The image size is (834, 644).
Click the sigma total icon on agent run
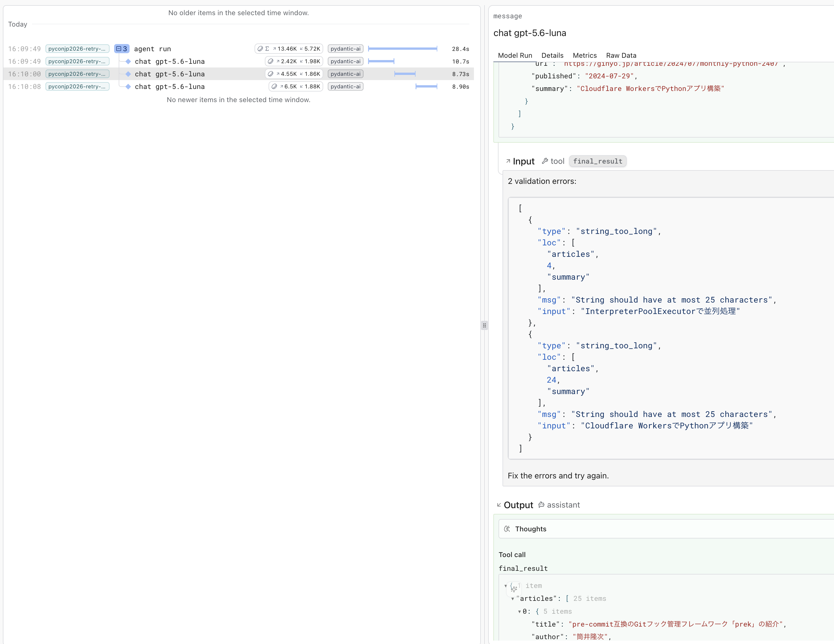[267, 49]
